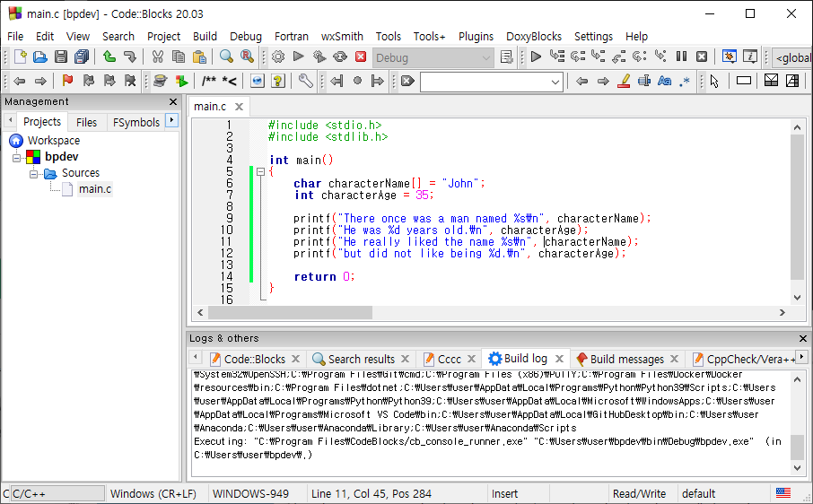Undo the last edit

pyautogui.click(x=109, y=57)
